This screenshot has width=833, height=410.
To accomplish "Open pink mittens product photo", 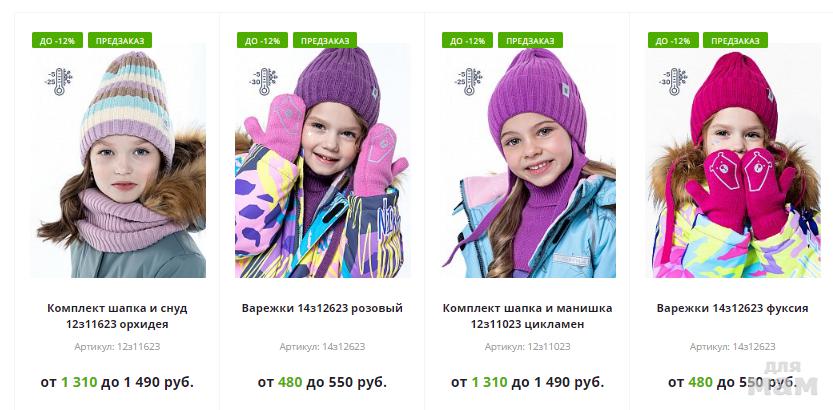I will coord(322,160).
